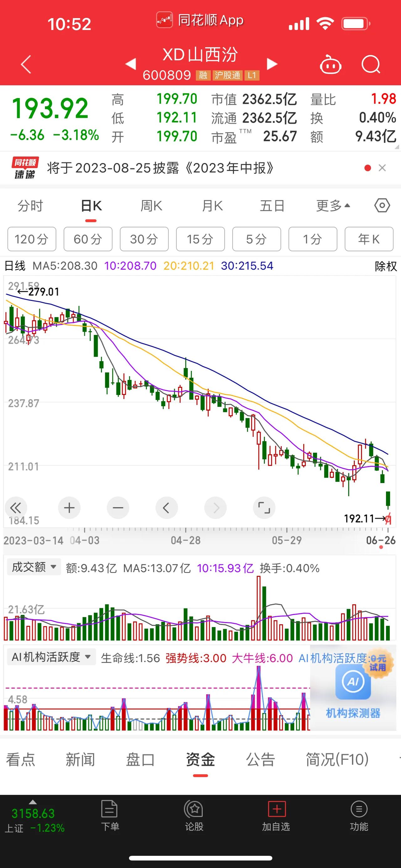
Task: Toggle the 除权 adjustment setting
Action: coord(386,266)
